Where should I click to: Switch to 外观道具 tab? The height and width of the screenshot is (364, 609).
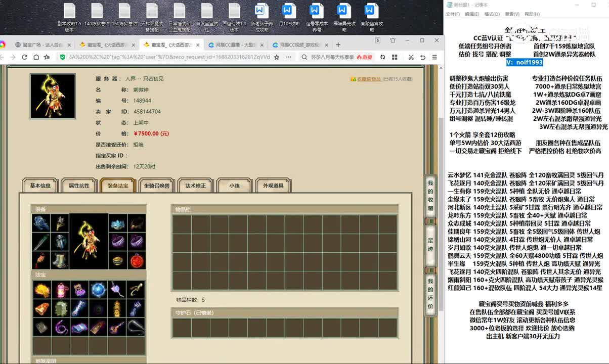point(273,186)
